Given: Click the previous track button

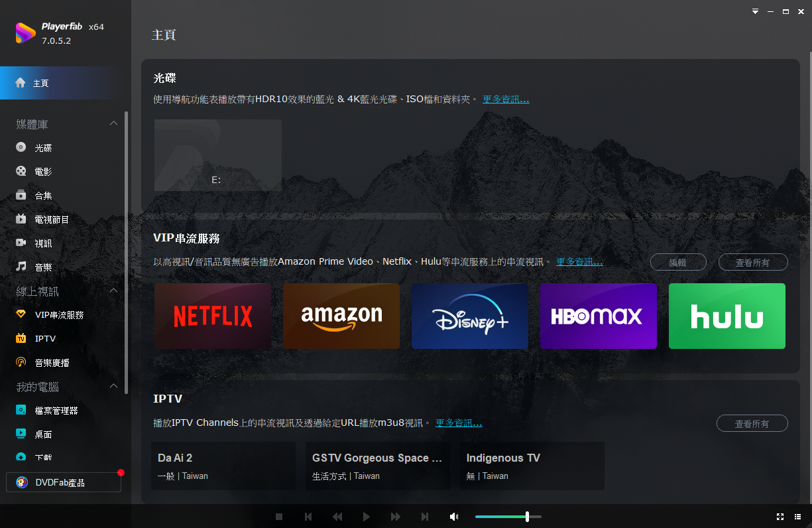Looking at the screenshot, I should click(x=308, y=517).
